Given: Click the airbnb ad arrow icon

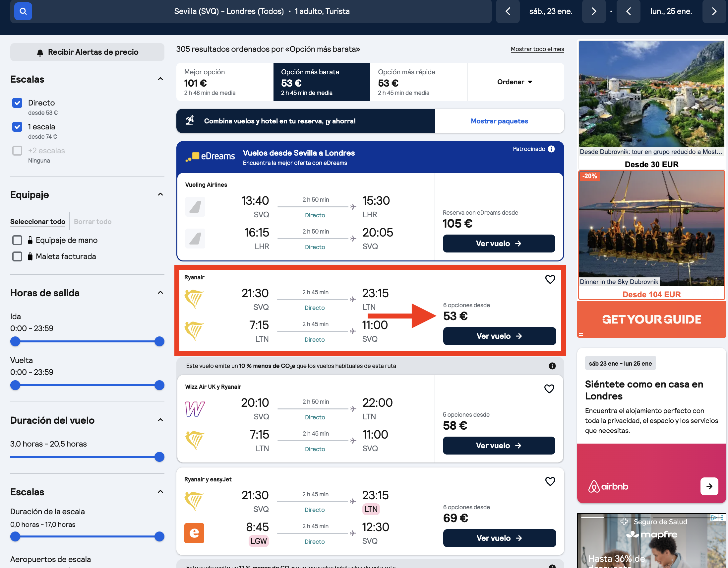Looking at the screenshot, I should (x=709, y=486).
